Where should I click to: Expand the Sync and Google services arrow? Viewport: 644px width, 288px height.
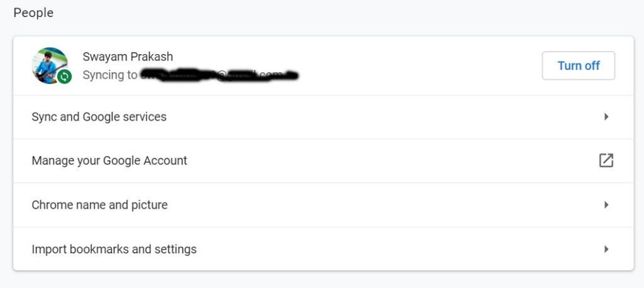click(606, 117)
